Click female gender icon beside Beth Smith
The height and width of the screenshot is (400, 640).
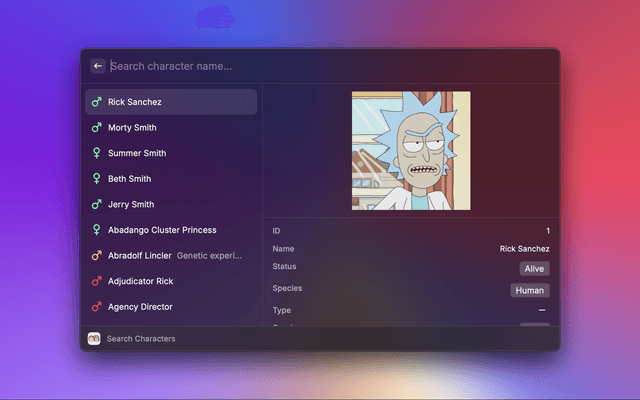(97, 179)
